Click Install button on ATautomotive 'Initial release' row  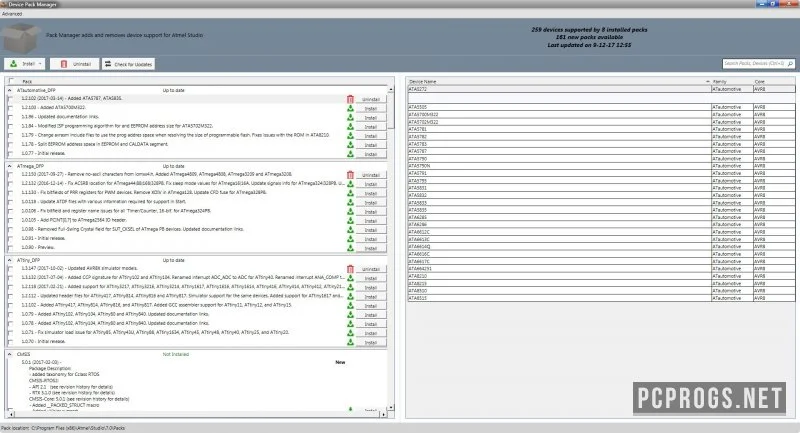coord(371,154)
